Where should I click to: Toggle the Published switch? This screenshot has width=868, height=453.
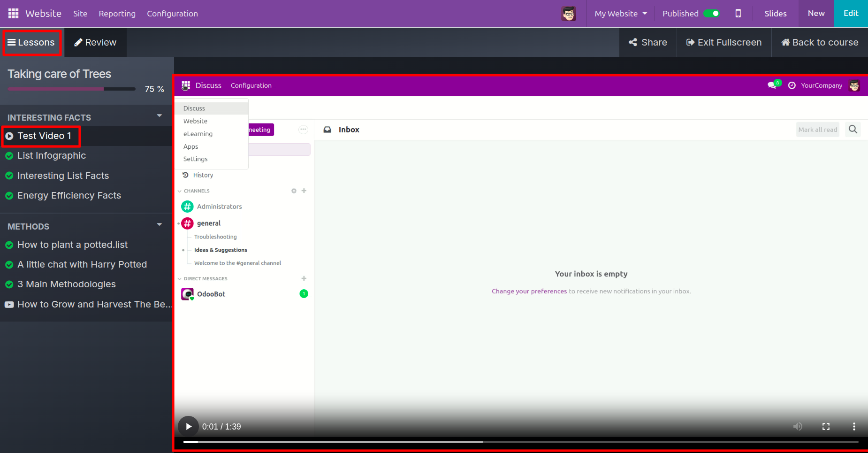click(711, 14)
